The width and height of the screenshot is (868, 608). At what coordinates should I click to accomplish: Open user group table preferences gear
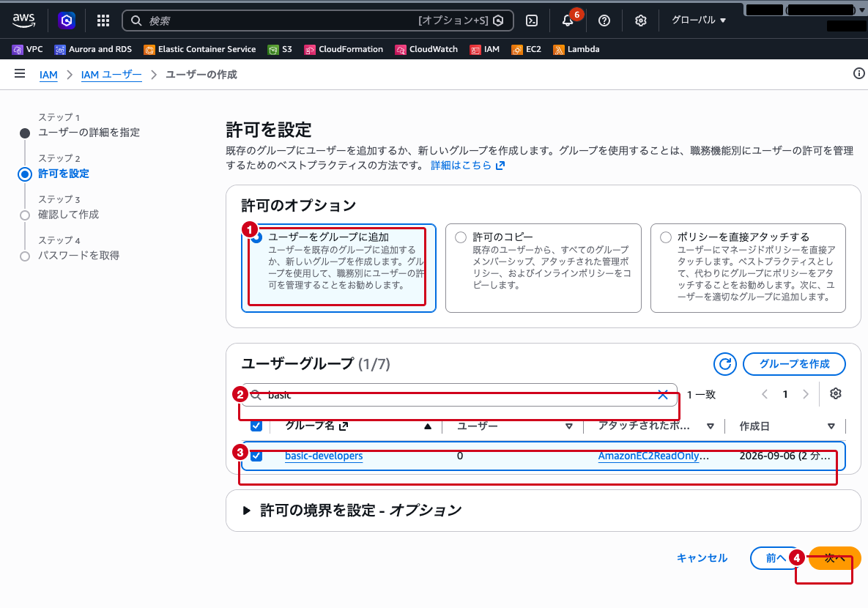pos(835,393)
